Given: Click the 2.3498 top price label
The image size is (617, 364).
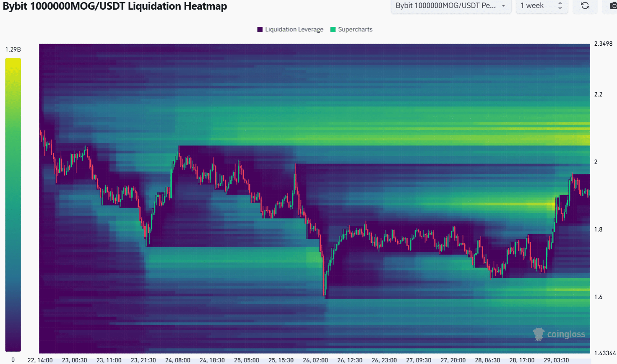Looking at the screenshot, I should click(603, 44).
